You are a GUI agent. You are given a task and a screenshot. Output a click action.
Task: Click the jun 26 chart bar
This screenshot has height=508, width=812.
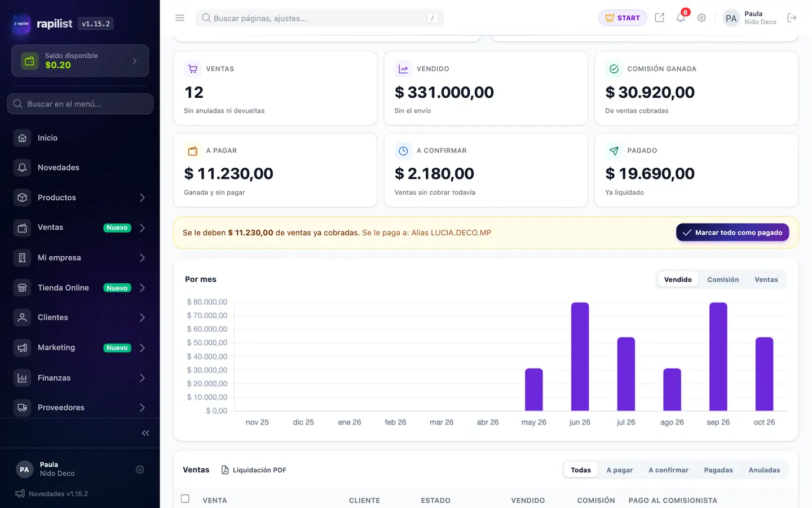tap(580, 357)
